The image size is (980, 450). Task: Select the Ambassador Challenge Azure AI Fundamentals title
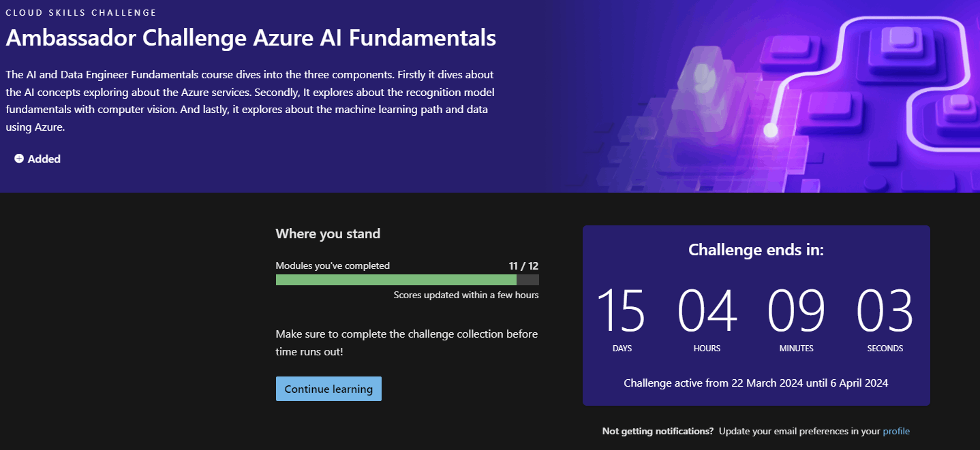click(251, 38)
